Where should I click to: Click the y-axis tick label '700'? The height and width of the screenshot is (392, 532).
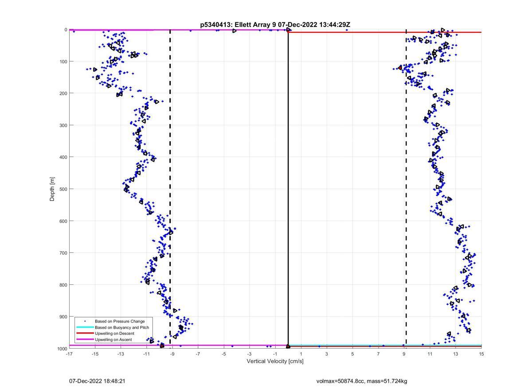click(63, 253)
